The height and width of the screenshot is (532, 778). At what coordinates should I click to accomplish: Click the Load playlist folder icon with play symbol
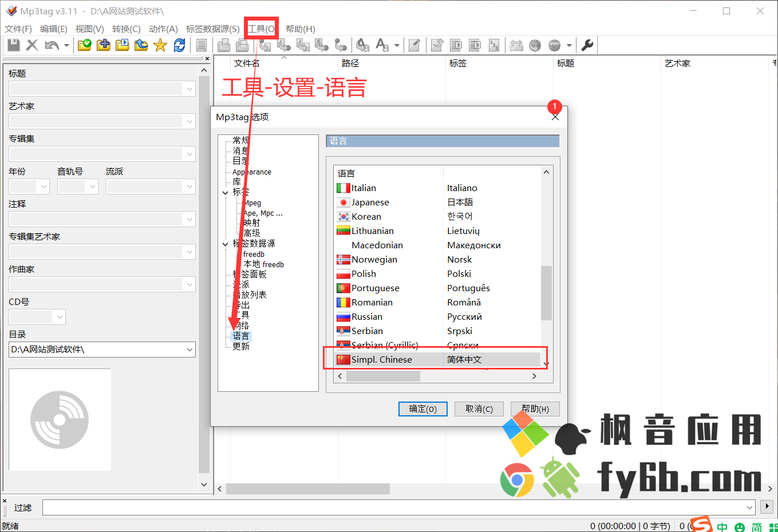[x=123, y=45]
